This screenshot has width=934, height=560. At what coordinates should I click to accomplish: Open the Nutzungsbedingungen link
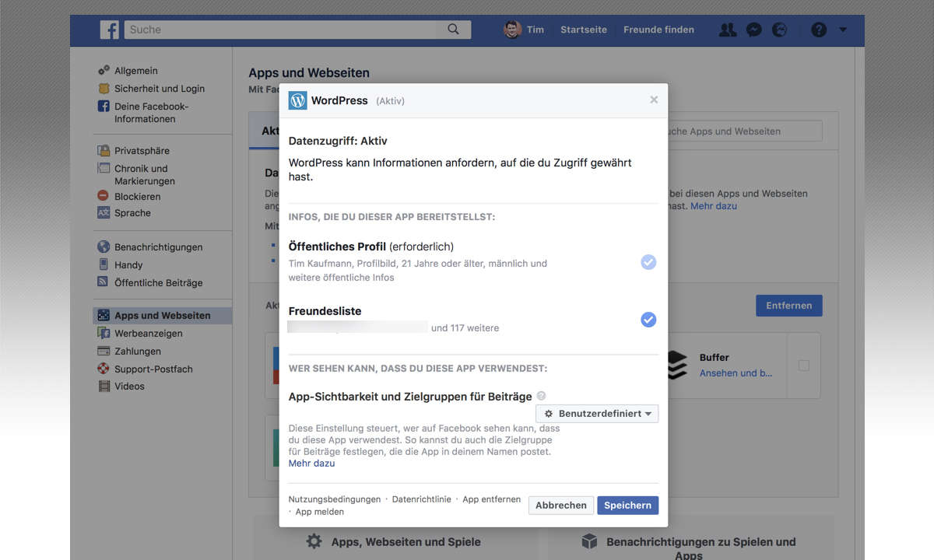tap(335, 499)
